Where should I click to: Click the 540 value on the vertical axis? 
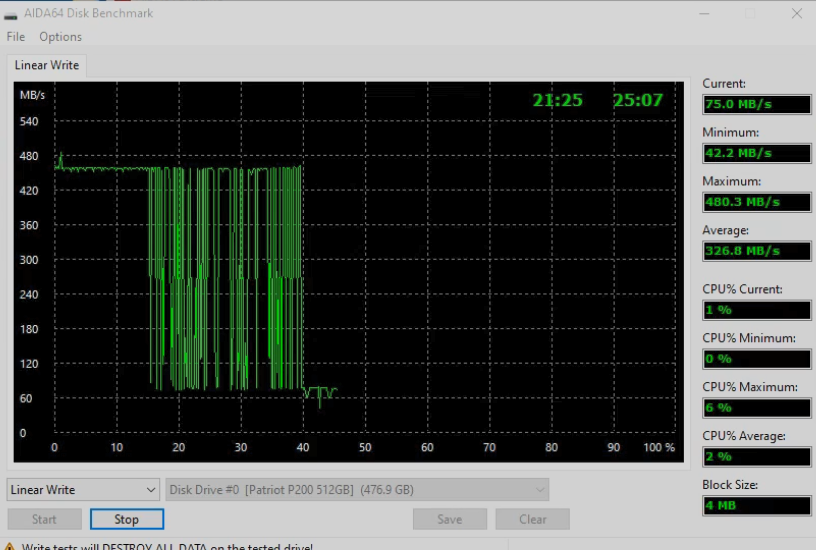[x=29, y=121]
